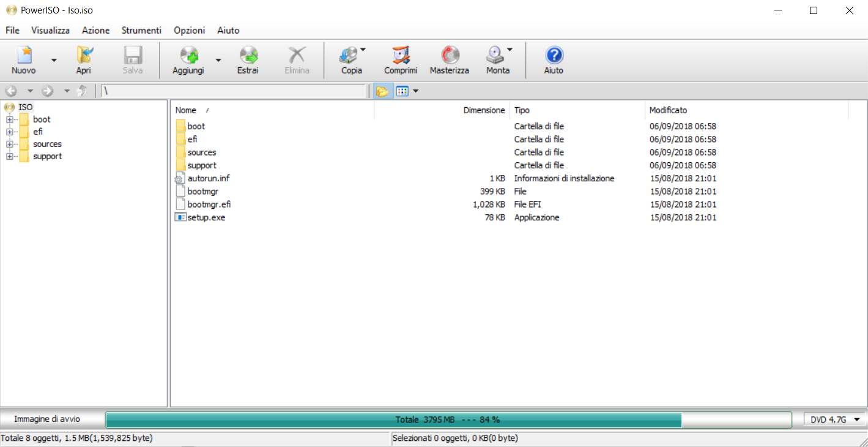
Task: Select the support folder in file list
Action: [x=202, y=165]
